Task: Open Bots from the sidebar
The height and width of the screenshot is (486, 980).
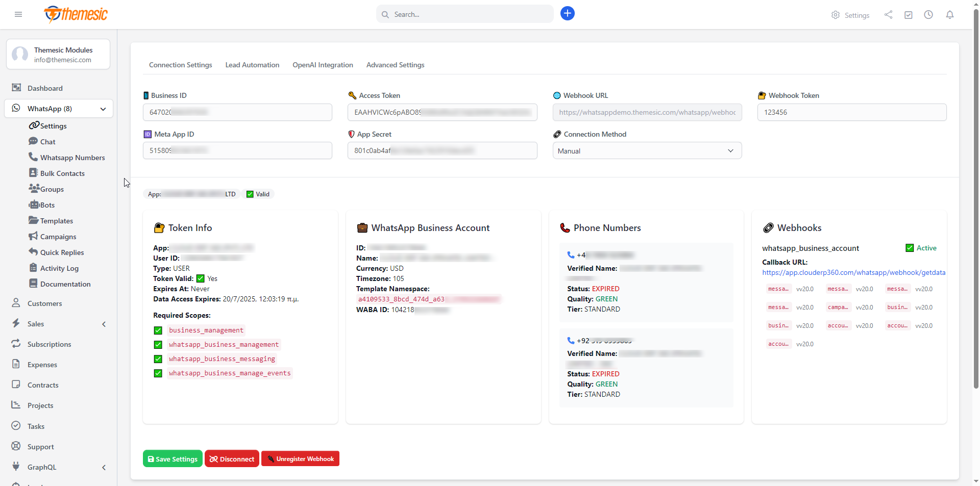Action: [47, 205]
